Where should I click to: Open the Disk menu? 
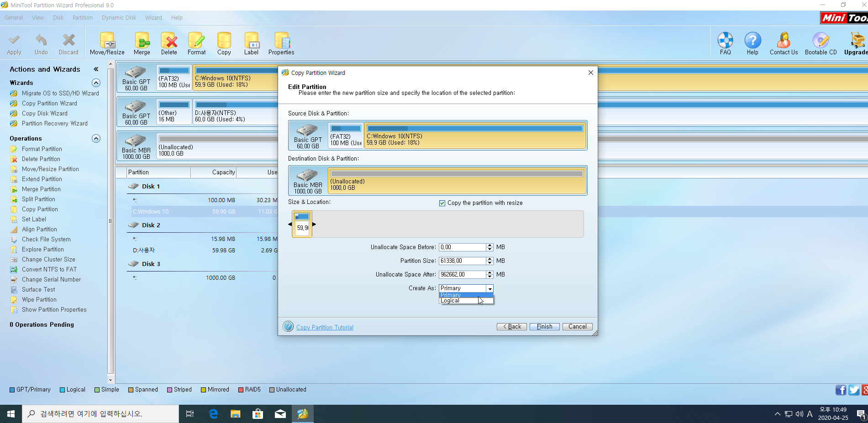[58, 18]
